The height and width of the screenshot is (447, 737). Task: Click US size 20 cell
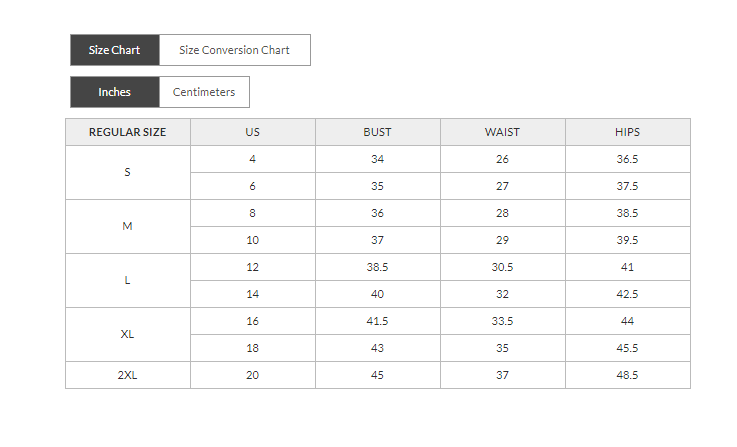(252, 375)
